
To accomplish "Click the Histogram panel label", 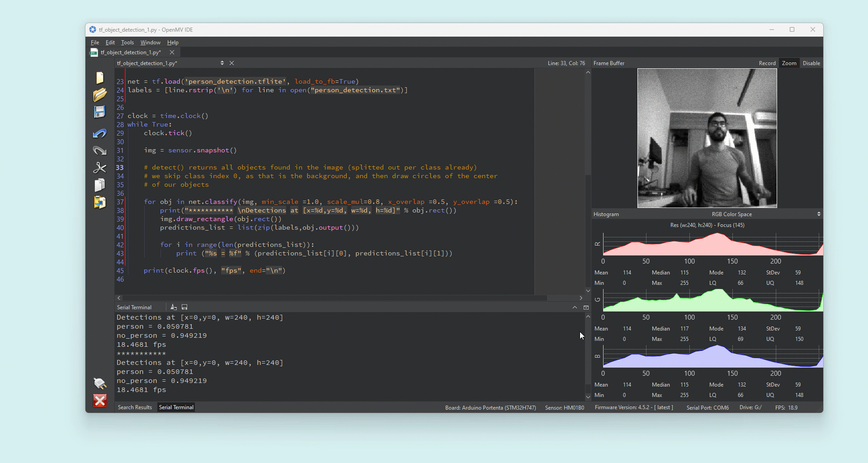I will pos(606,214).
